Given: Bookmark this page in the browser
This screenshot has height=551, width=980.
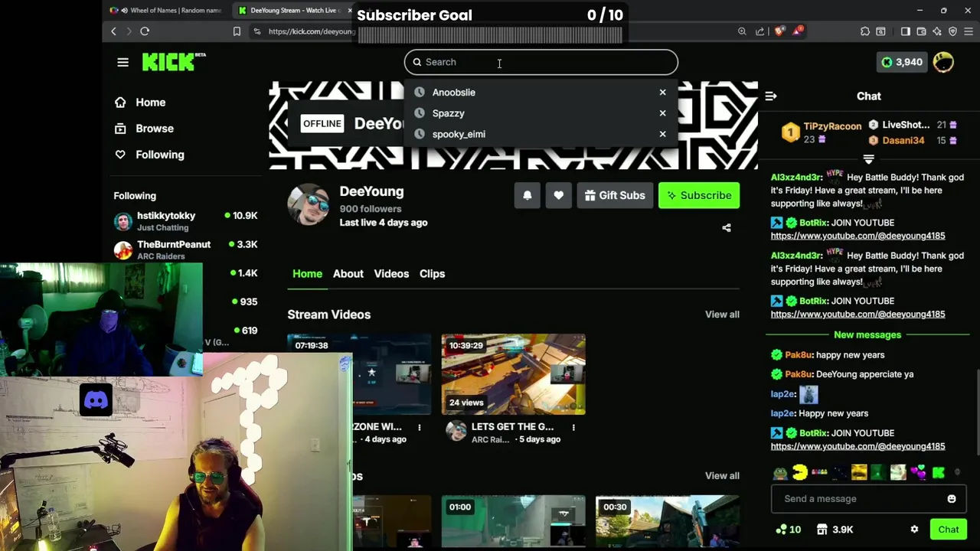Looking at the screenshot, I should pyautogui.click(x=237, y=31).
